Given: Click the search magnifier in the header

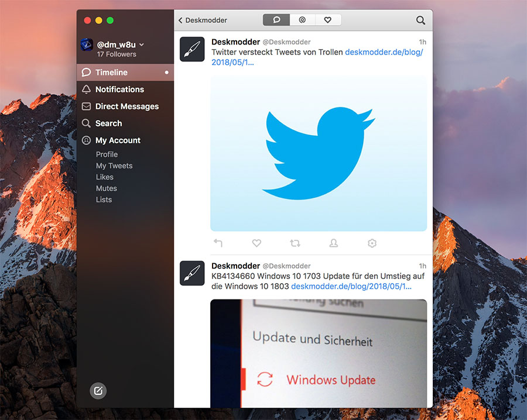Looking at the screenshot, I should [x=420, y=20].
